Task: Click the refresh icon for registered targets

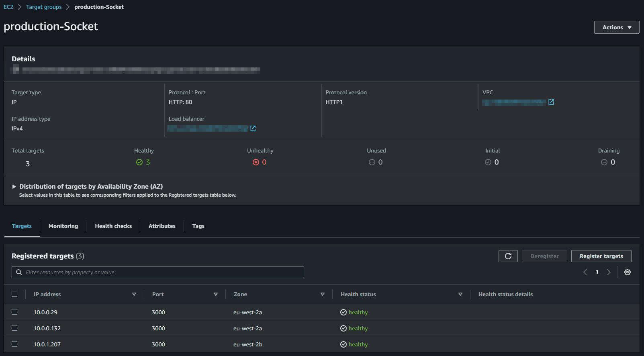Action: coord(508,256)
